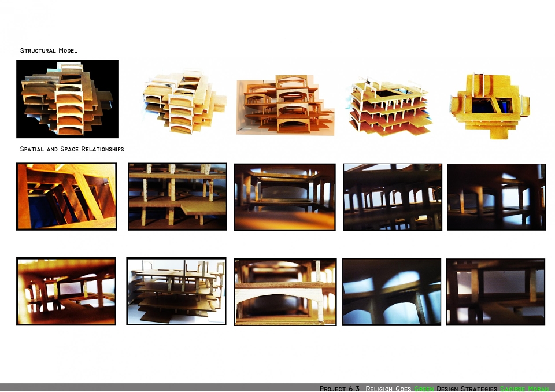Viewport: 555px width, 392px height.
Task: Click the Structural Model heading text
Action: (49, 50)
